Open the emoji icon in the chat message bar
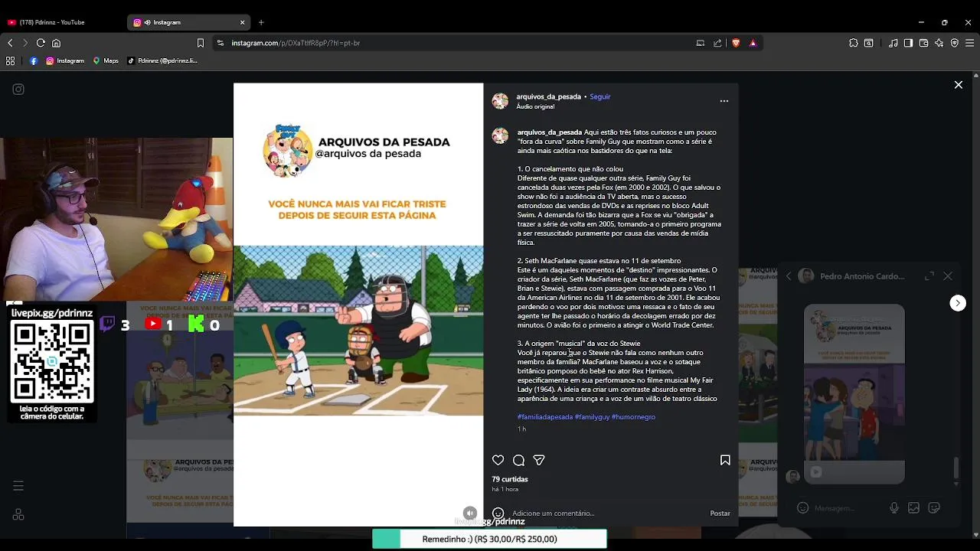This screenshot has height=551, width=980. (x=802, y=507)
